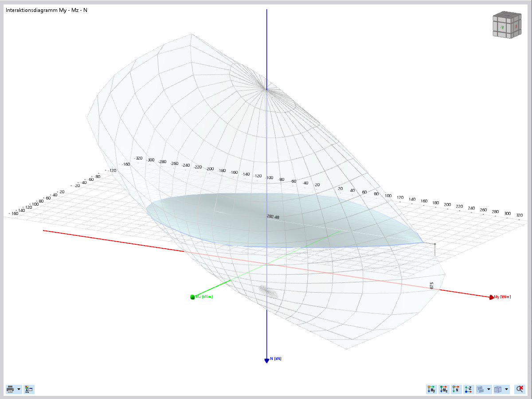Click the red My axis arrowhead
Viewport: 532px width, 399px height.
pos(492,297)
